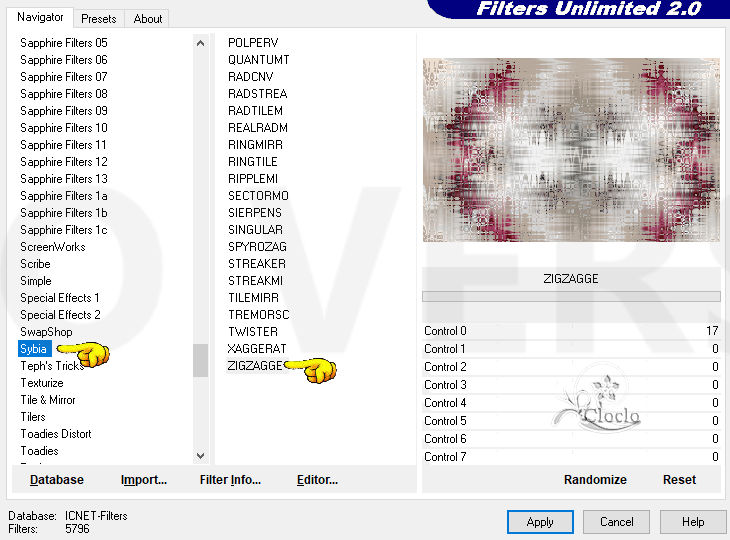Pick Teph's Tricks category
This screenshot has width=730, height=540.
52,366
